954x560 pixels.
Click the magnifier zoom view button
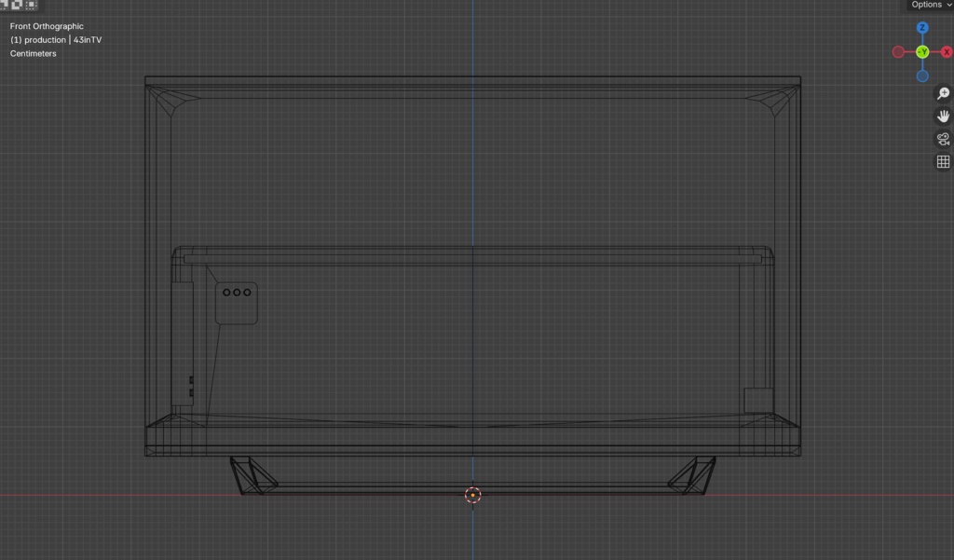943,93
